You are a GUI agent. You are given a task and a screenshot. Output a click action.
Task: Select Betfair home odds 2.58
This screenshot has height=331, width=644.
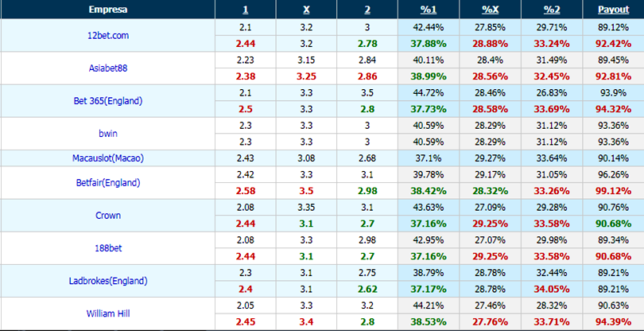[245, 191]
